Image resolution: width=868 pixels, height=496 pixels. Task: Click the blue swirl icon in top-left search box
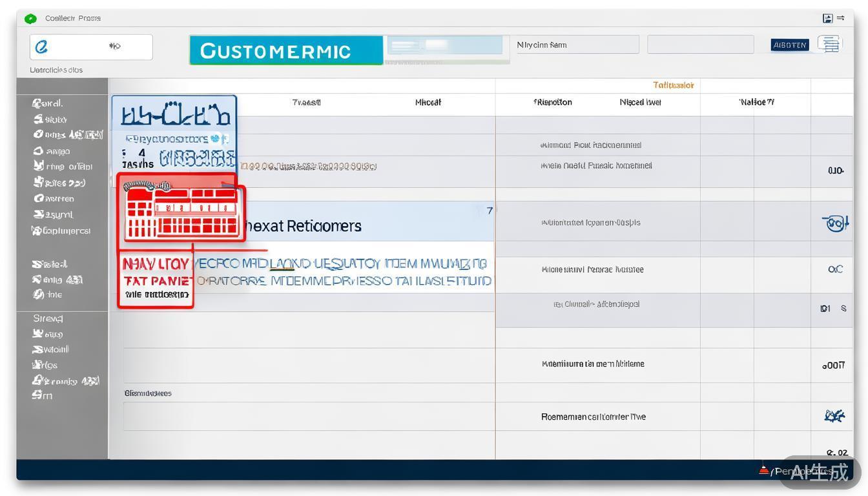42,46
